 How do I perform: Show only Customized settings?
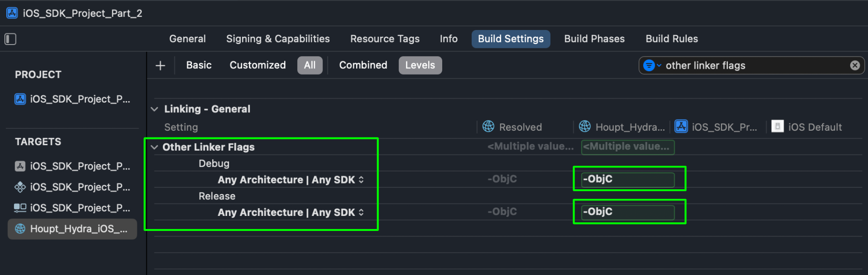pyautogui.click(x=258, y=65)
